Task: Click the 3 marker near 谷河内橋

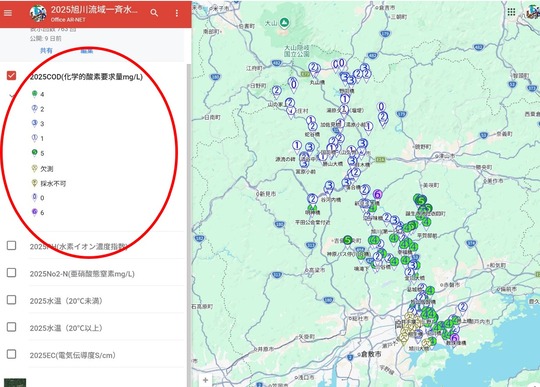Action: pyautogui.click(x=329, y=186)
